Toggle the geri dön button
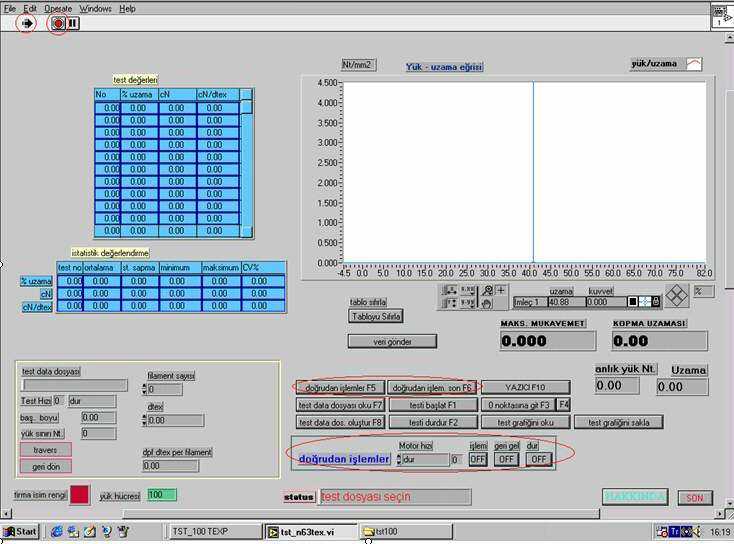The height and width of the screenshot is (544, 734). 45,467
